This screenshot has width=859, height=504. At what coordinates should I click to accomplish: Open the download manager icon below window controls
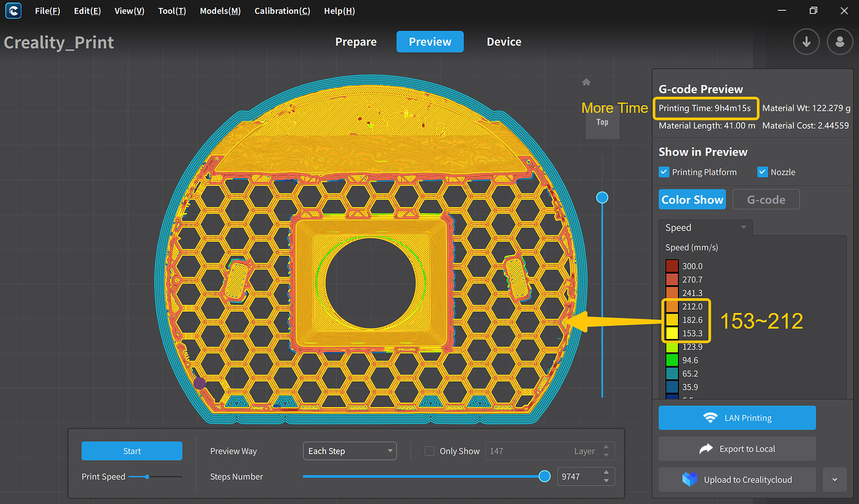click(806, 42)
